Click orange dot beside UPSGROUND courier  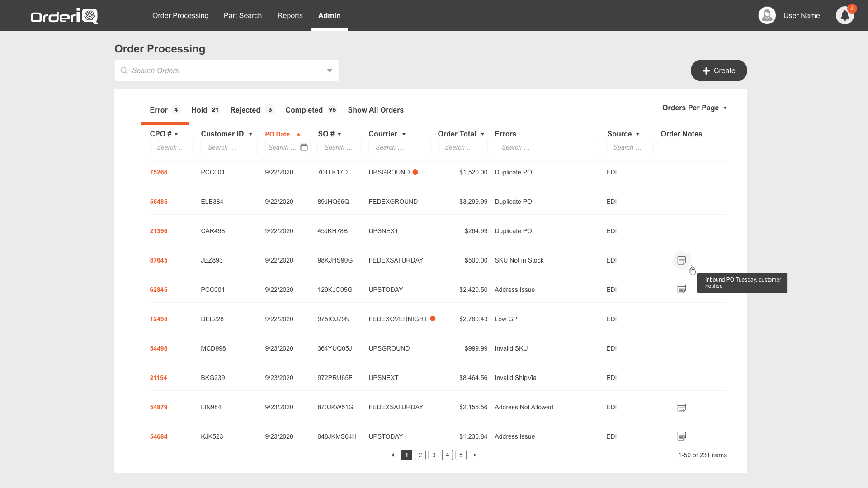click(x=415, y=172)
